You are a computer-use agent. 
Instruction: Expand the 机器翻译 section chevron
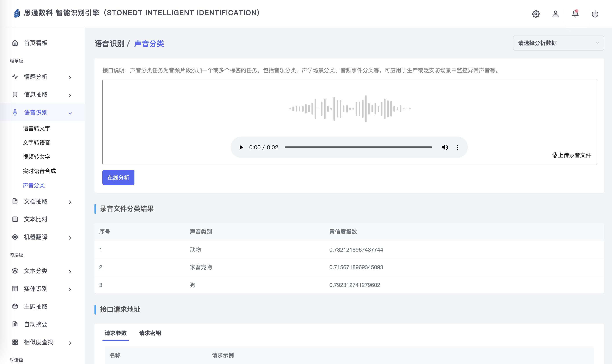pyautogui.click(x=70, y=238)
